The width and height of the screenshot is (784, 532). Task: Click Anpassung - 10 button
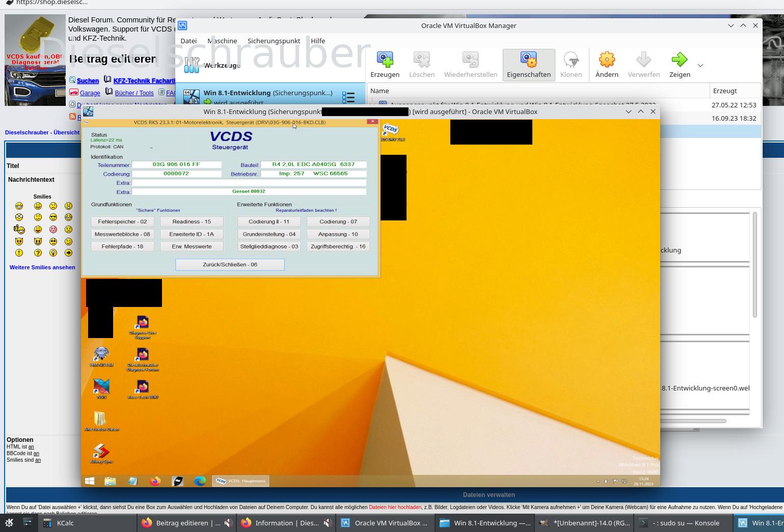338,234
